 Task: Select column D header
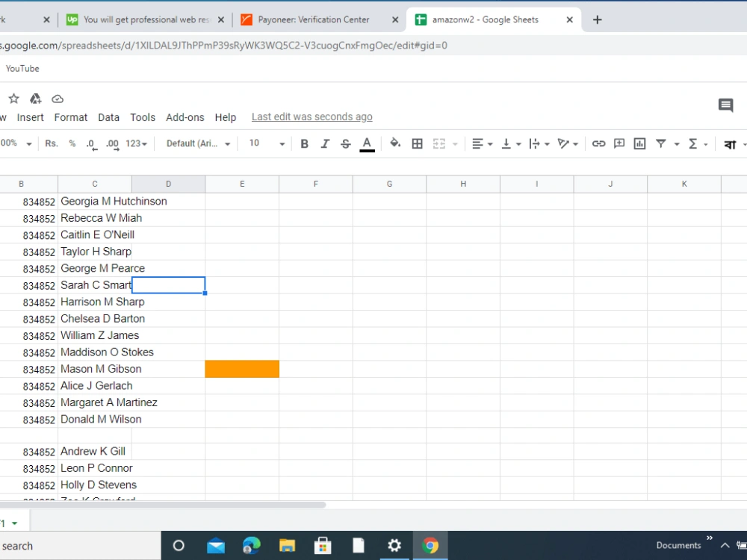[x=168, y=184]
